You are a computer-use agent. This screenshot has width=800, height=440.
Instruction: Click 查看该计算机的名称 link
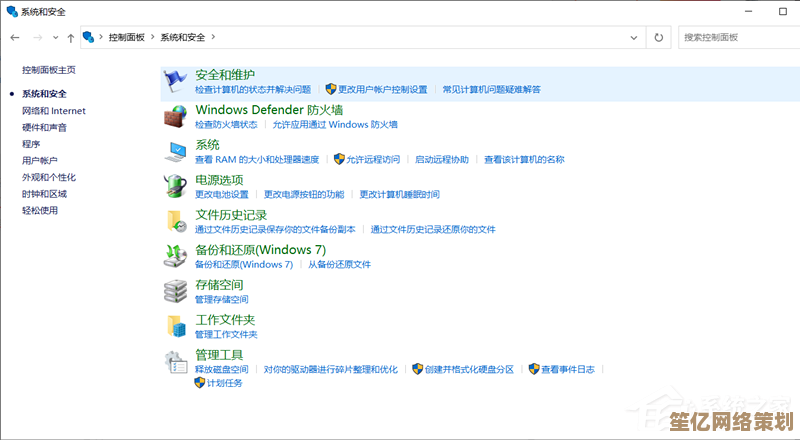click(x=524, y=159)
